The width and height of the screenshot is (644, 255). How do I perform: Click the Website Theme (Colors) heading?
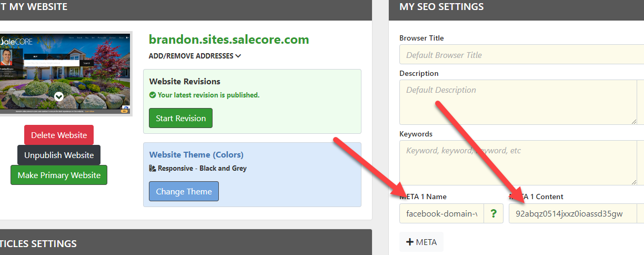(x=196, y=155)
